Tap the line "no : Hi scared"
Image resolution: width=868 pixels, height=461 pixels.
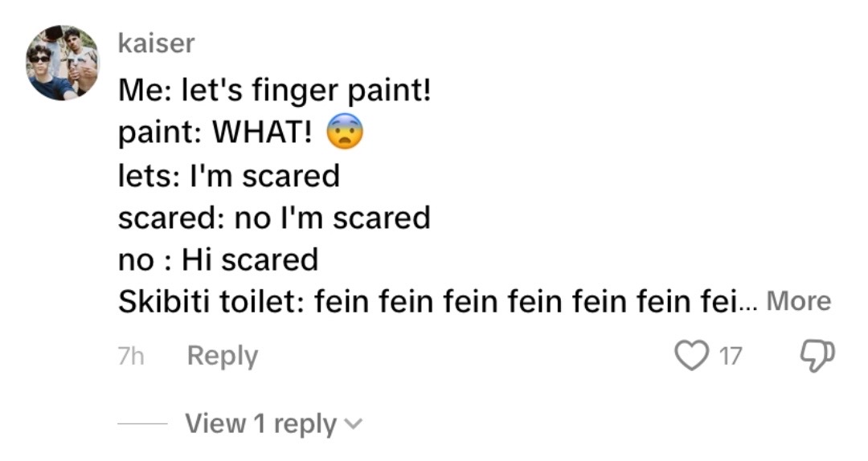(218, 259)
